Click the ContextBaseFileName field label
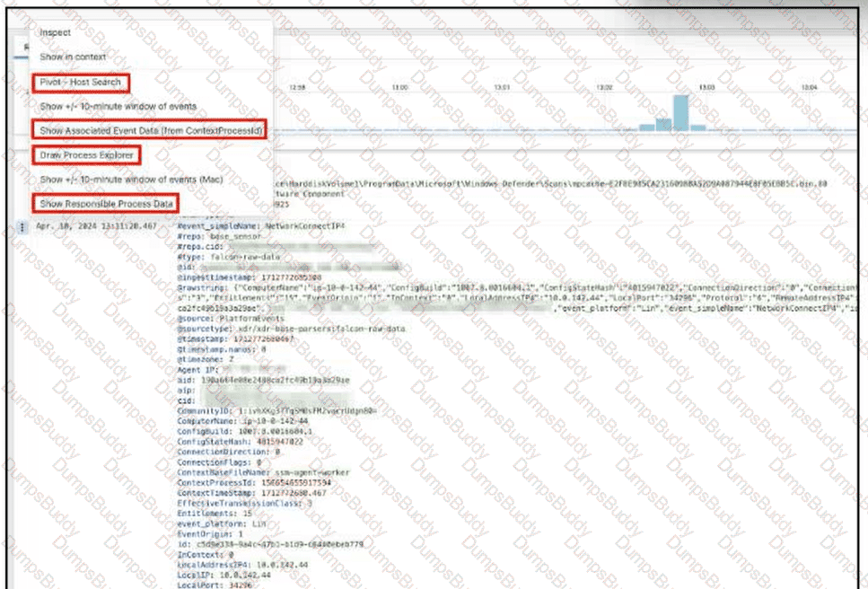This screenshot has width=868, height=589. pos(224,473)
